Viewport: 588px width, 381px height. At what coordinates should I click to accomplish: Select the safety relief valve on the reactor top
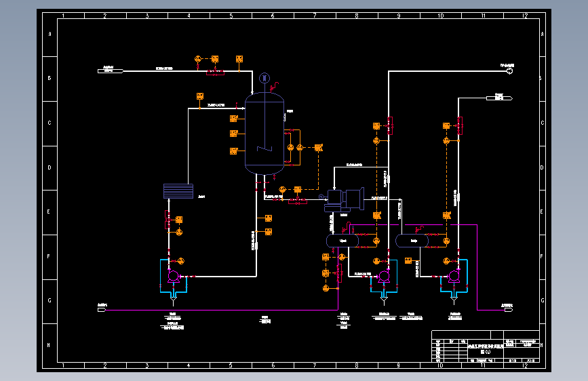274,87
